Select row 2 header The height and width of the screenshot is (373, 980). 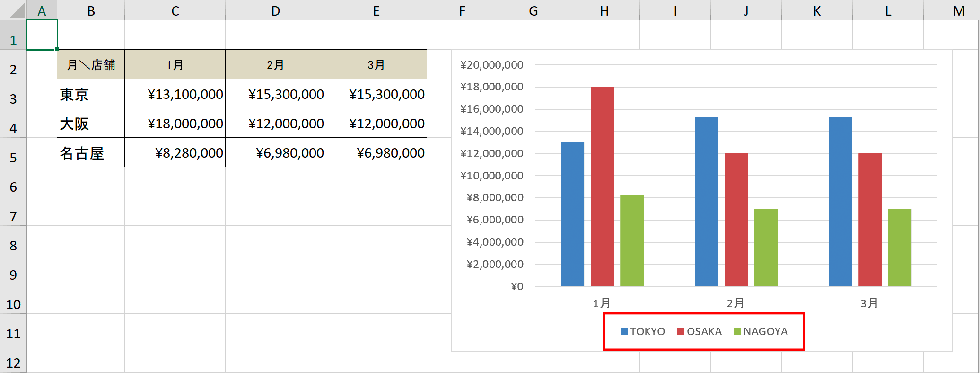(13, 64)
